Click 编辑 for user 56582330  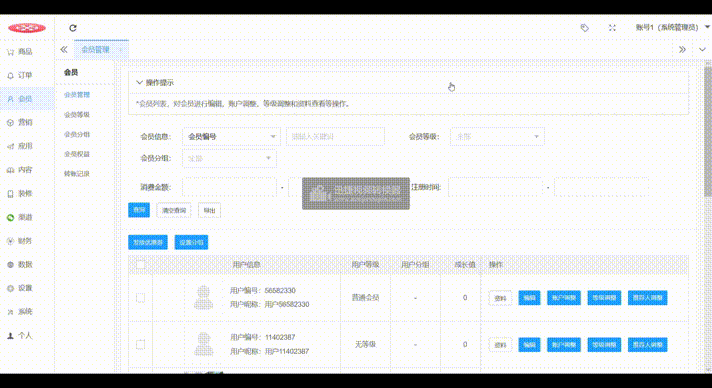(x=529, y=298)
